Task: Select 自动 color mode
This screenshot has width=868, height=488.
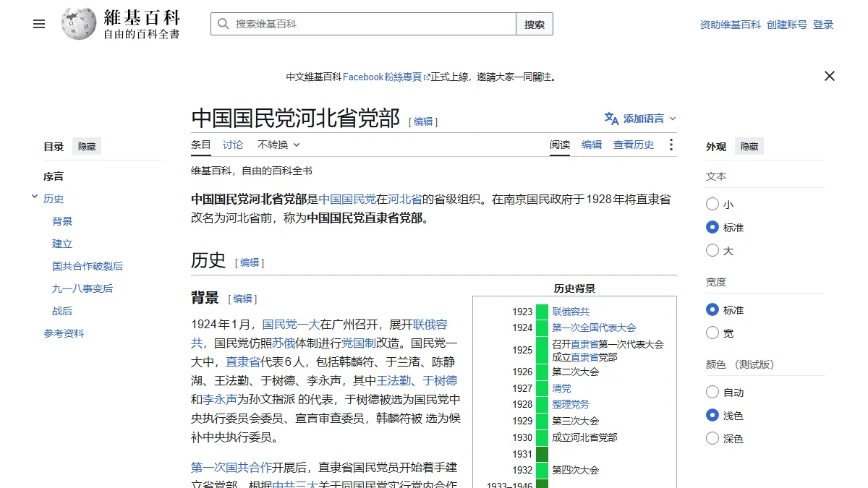Action: point(712,393)
